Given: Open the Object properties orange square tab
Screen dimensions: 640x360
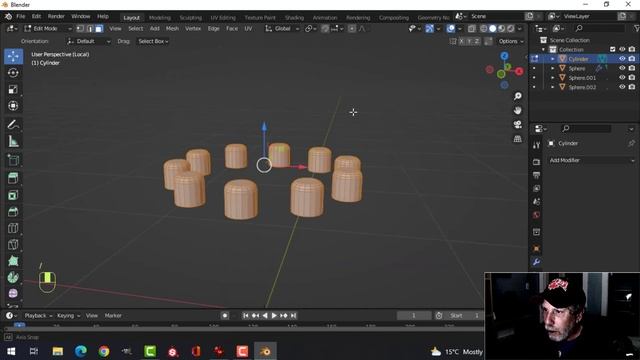Looking at the screenshot, I should (536, 249).
